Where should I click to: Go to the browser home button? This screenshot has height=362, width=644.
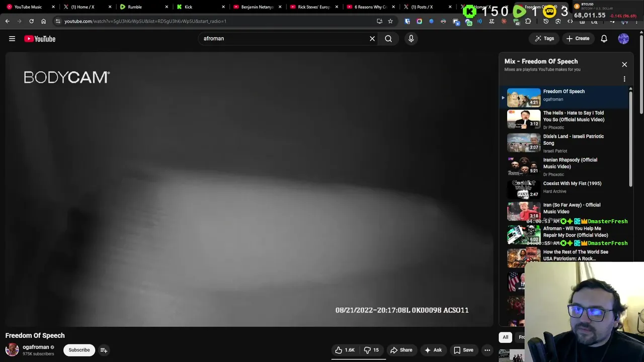click(x=43, y=21)
